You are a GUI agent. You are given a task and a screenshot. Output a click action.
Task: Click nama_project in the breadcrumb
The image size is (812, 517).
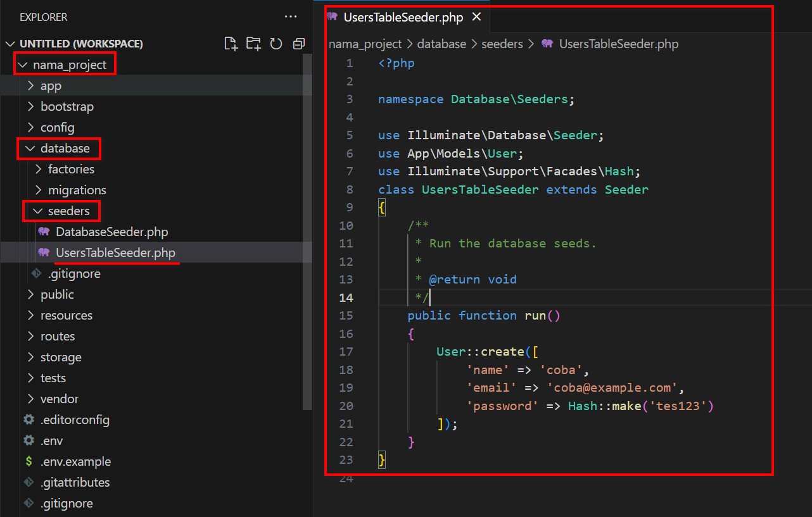[365, 44]
